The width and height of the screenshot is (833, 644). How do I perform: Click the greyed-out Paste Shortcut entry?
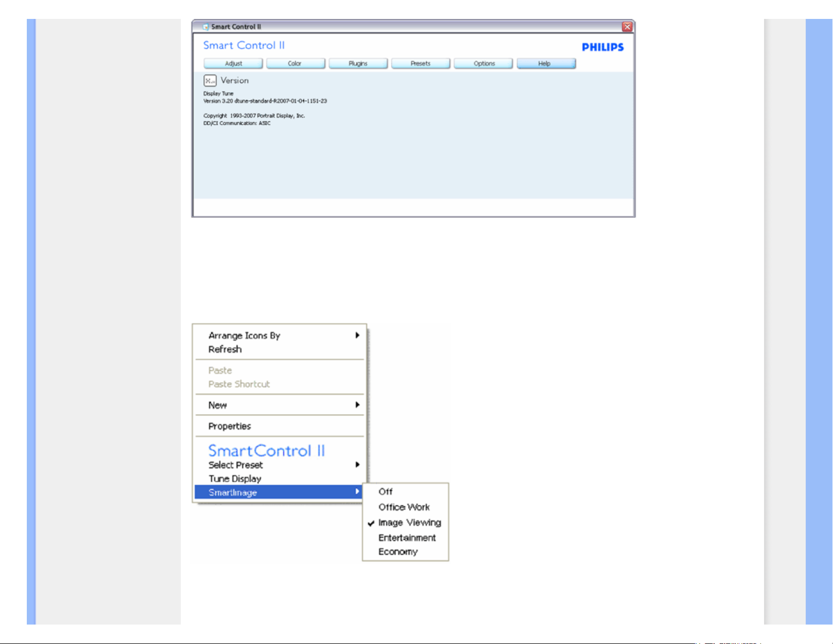point(279,384)
